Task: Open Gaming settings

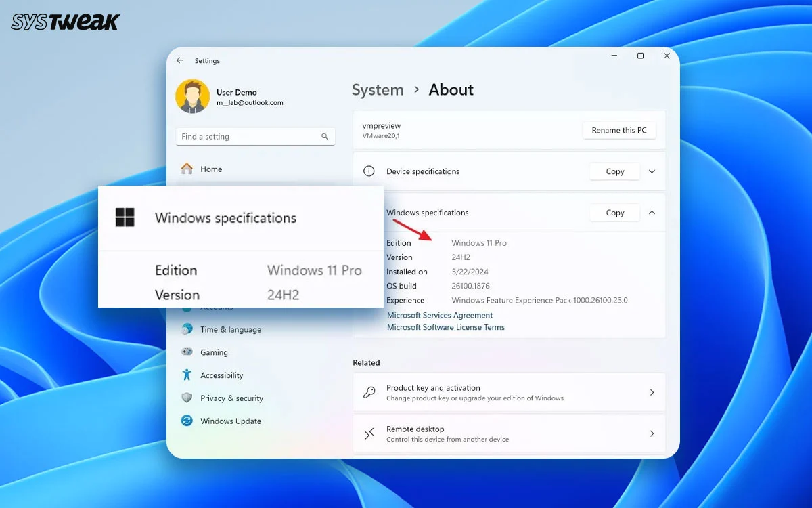Action: pyautogui.click(x=215, y=352)
